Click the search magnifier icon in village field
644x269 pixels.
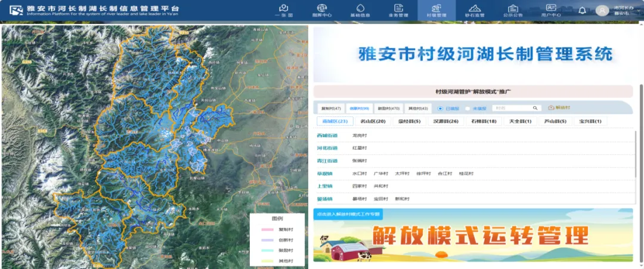(x=535, y=108)
